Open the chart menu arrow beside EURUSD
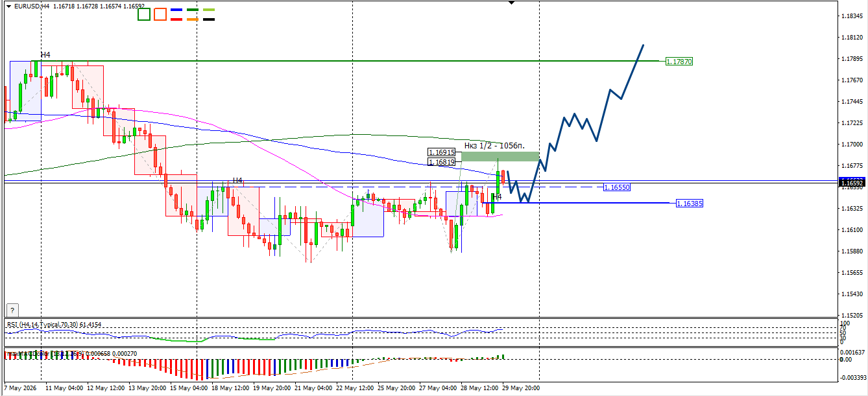The width and height of the screenshot is (868, 396). pyautogui.click(x=8, y=5)
